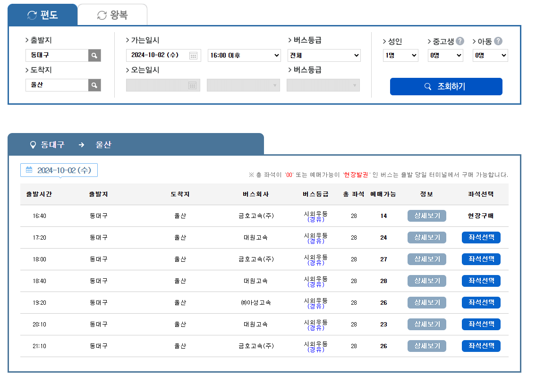Click the red 현장발권 notice text

pos(356,175)
